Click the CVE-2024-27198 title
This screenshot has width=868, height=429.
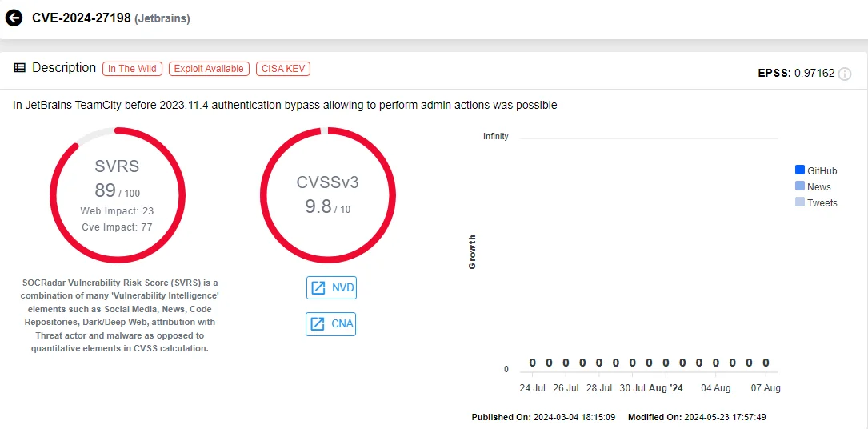click(x=82, y=18)
